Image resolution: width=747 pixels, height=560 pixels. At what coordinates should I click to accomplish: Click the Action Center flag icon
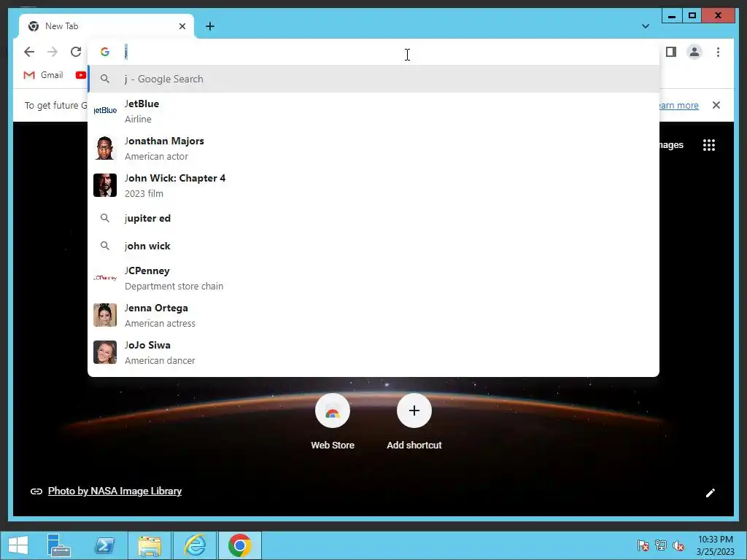[x=643, y=545]
